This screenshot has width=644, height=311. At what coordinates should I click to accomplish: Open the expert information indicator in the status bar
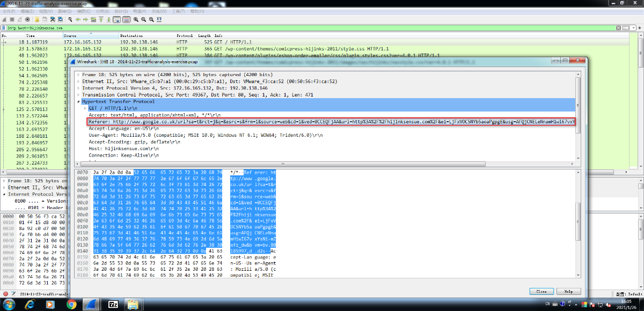pyautogui.click(x=5, y=294)
